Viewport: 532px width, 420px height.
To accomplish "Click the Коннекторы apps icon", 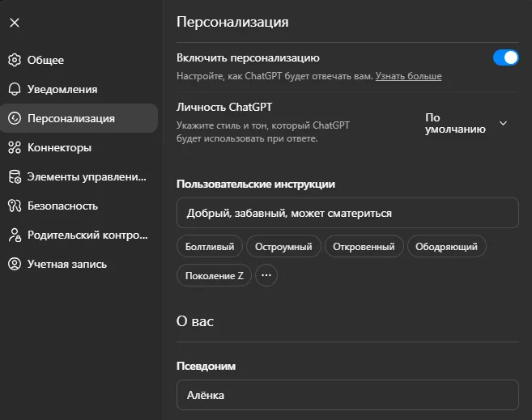I will click(14, 147).
